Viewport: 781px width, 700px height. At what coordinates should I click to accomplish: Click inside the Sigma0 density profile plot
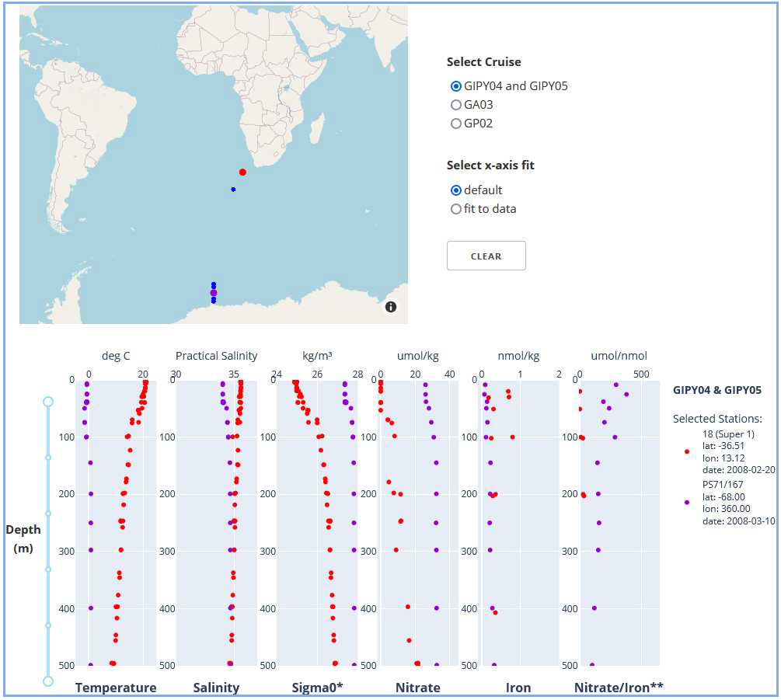pos(317,523)
